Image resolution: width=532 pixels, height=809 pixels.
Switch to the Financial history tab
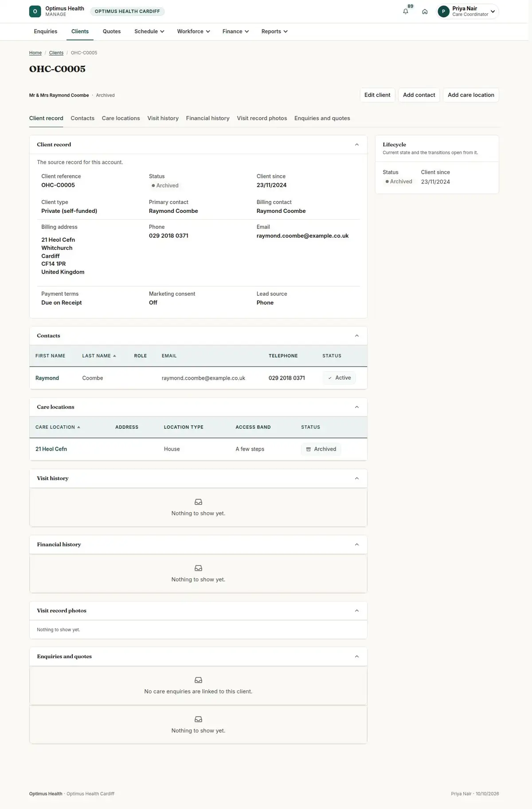pos(207,118)
